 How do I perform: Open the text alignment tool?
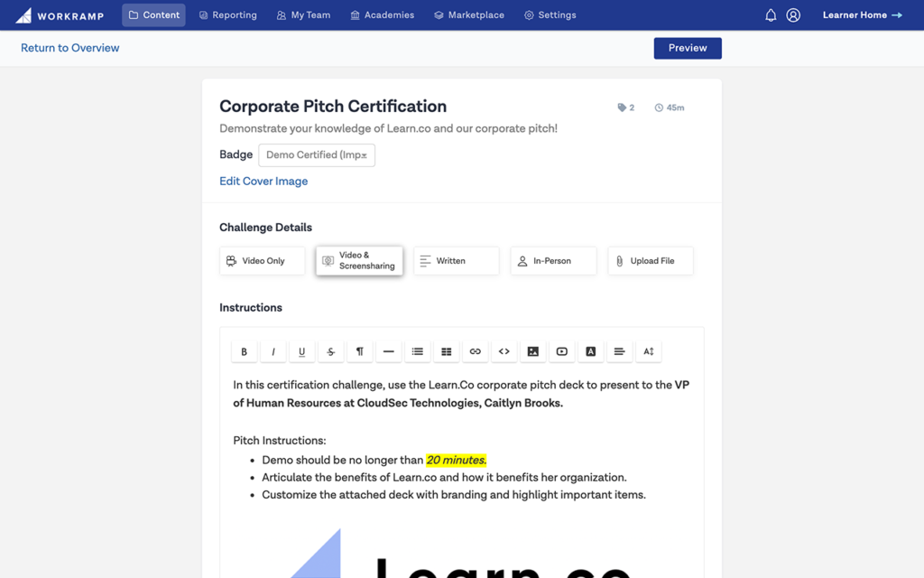[x=619, y=351]
